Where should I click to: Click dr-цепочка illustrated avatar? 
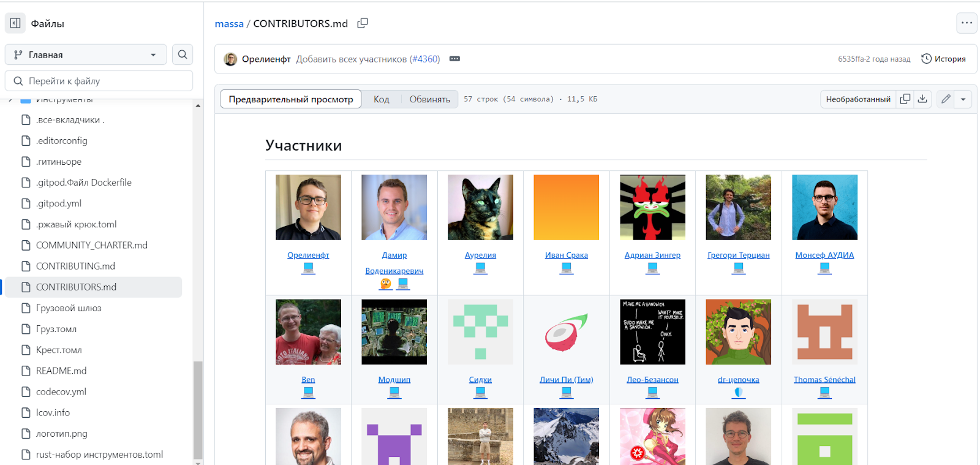tap(738, 332)
